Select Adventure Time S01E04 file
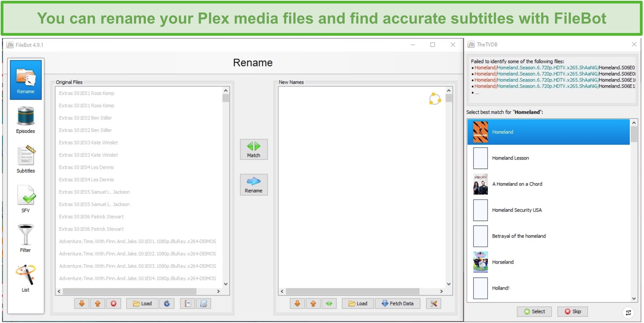 click(x=138, y=278)
